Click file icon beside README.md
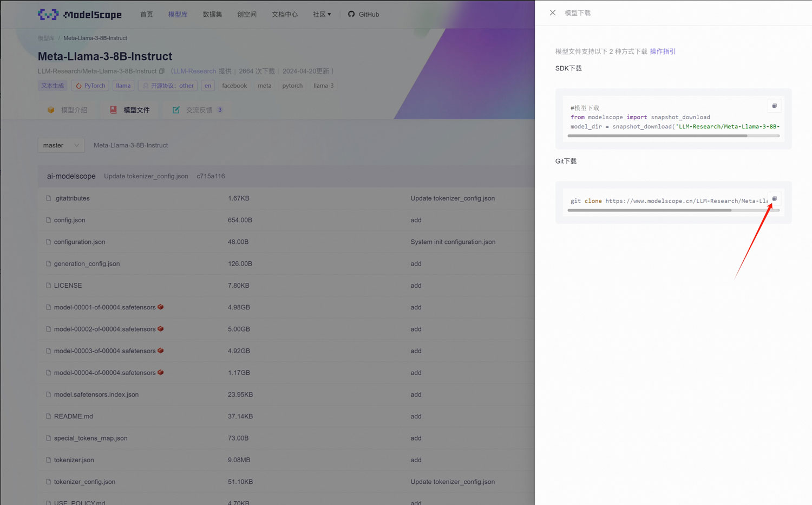Viewport: 812px width, 505px height. (49, 416)
